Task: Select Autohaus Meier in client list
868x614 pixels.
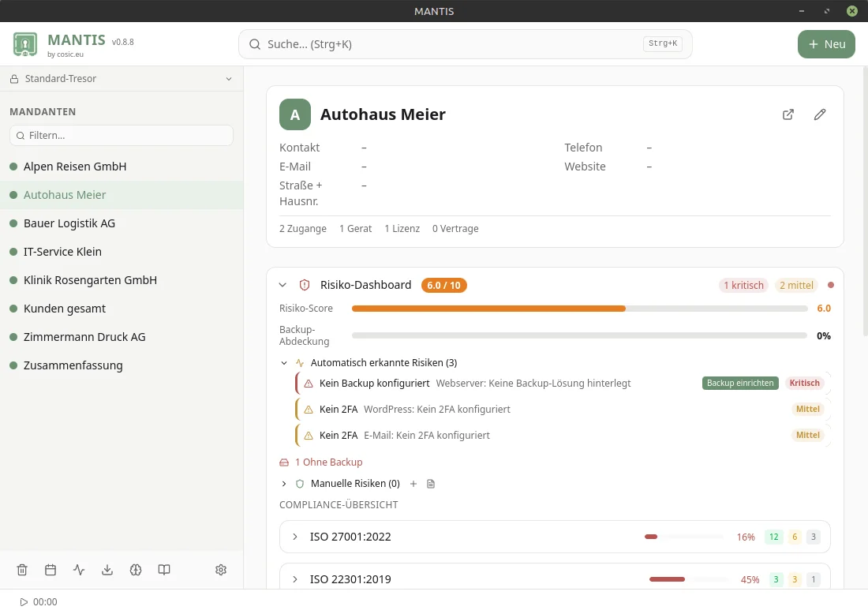Action: point(122,195)
